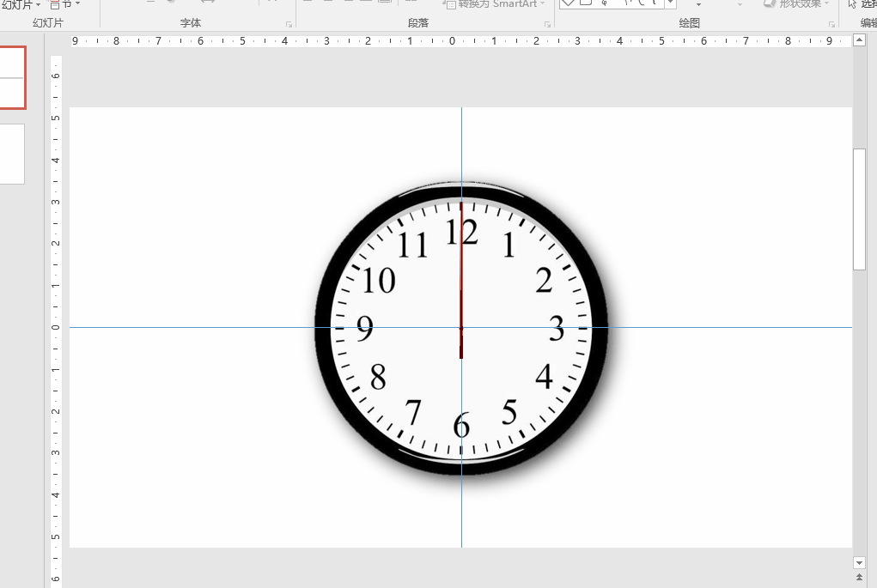Viewport: 877px width, 588px height.
Task: Open the 绘图 group dialog launcher
Action: (x=831, y=25)
